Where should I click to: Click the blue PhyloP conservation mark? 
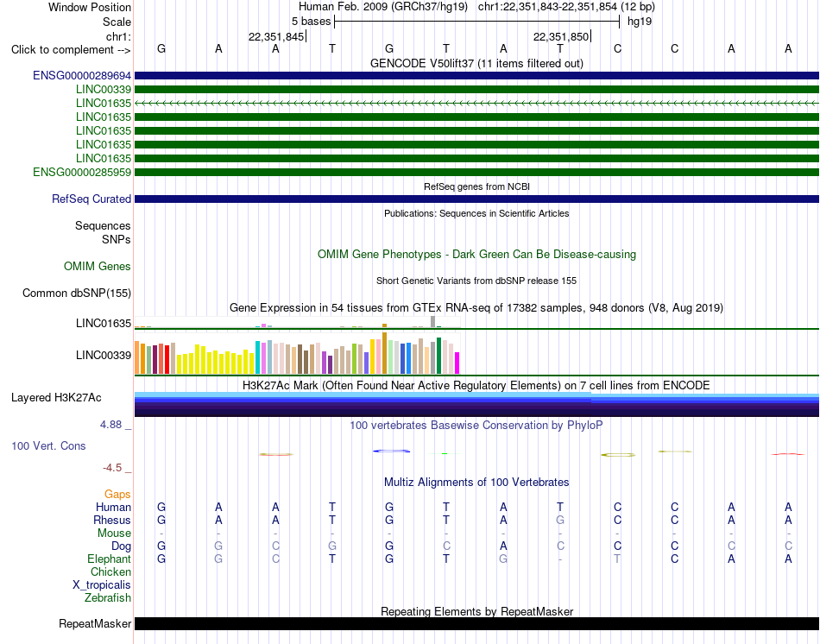(x=391, y=451)
